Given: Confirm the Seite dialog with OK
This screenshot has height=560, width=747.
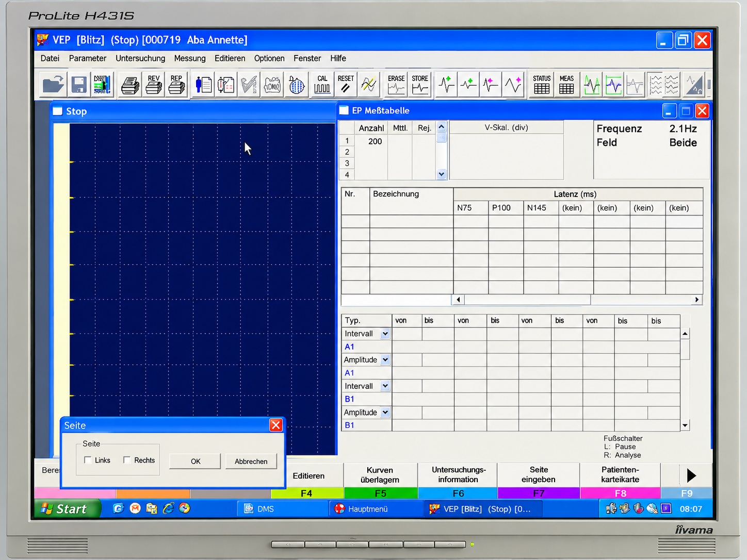Looking at the screenshot, I should click(x=196, y=461).
